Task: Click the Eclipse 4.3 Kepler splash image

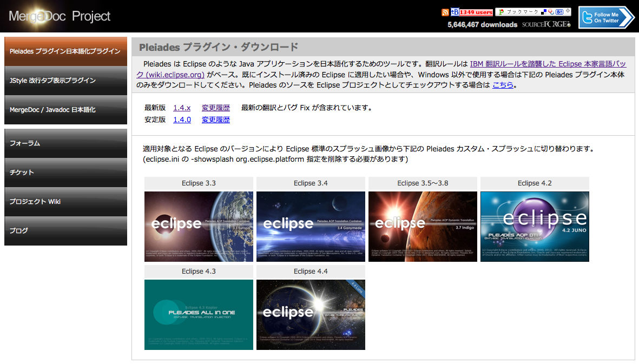Action: point(199,315)
